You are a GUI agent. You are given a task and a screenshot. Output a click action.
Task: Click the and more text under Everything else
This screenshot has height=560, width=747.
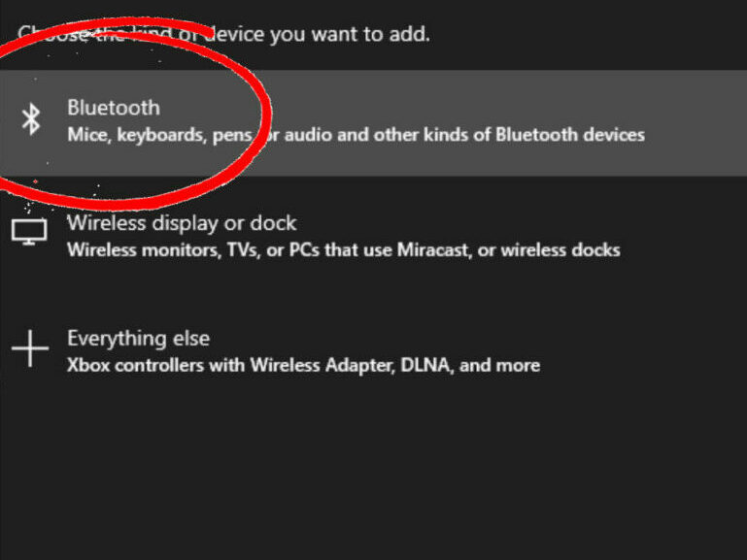pos(505,366)
